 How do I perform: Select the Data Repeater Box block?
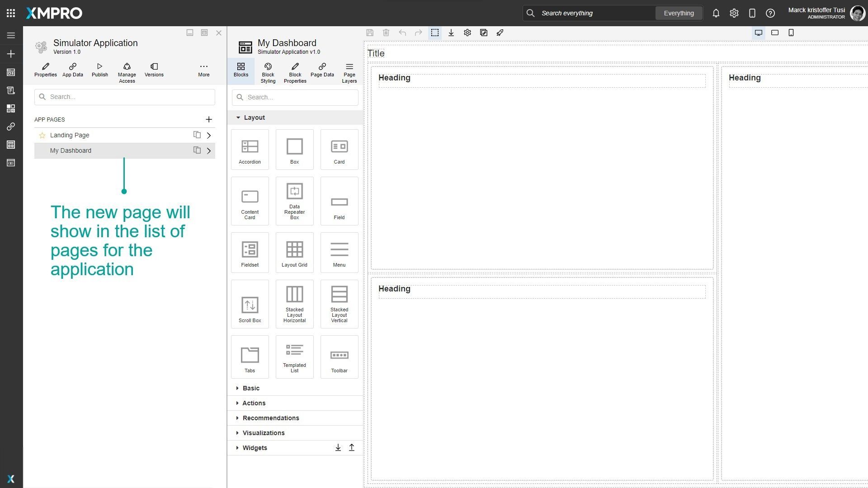(x=294, y=201)
